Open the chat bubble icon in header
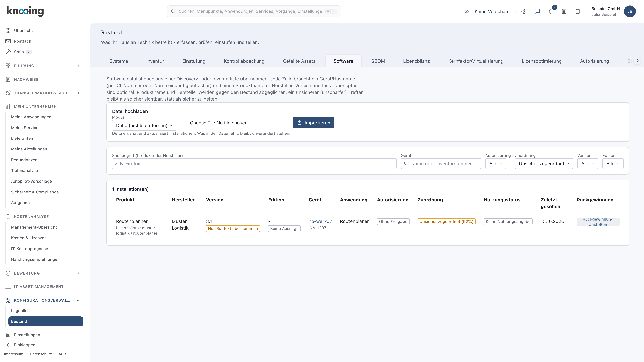This screenshot has width=644, height=362. point(537,11)
